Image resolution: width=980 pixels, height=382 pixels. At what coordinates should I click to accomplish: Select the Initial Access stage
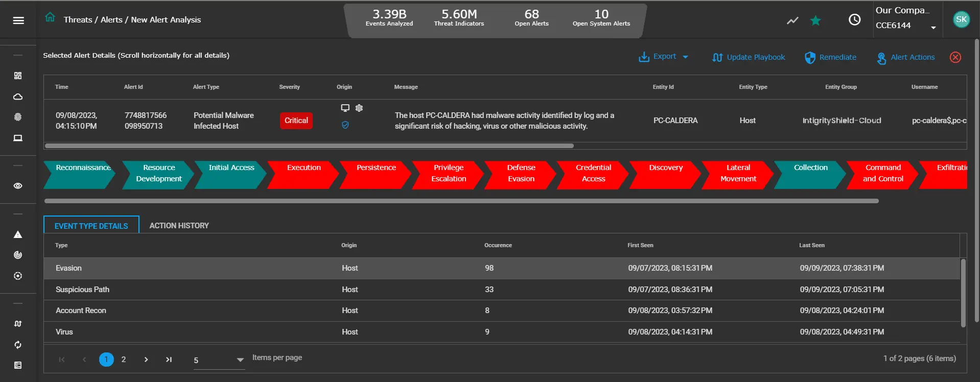(x=231, y=175)
